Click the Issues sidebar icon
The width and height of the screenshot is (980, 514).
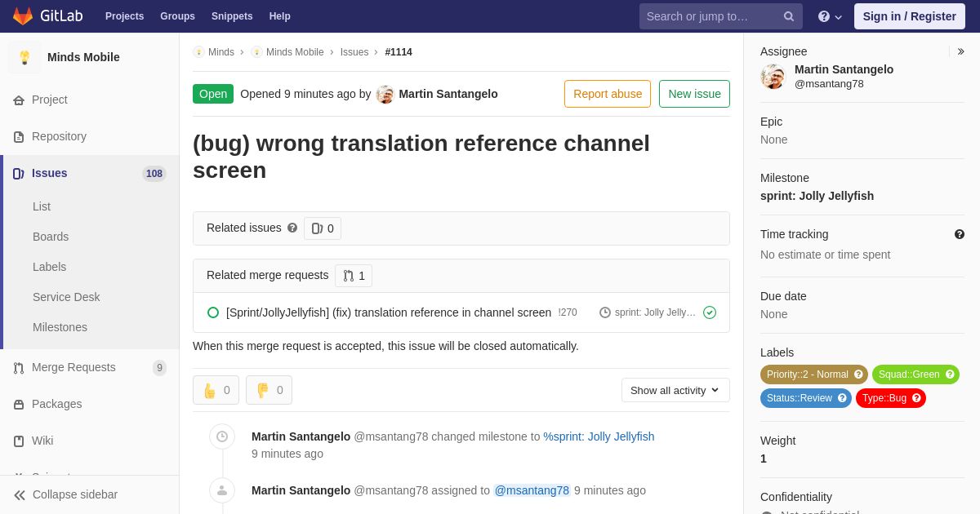[x=19, y=174]
